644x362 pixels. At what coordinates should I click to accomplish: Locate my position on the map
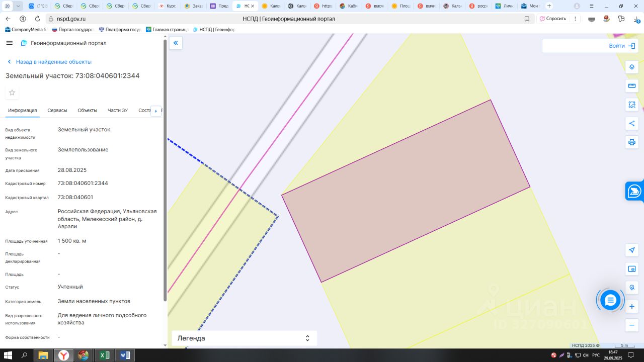coord(632,250)
